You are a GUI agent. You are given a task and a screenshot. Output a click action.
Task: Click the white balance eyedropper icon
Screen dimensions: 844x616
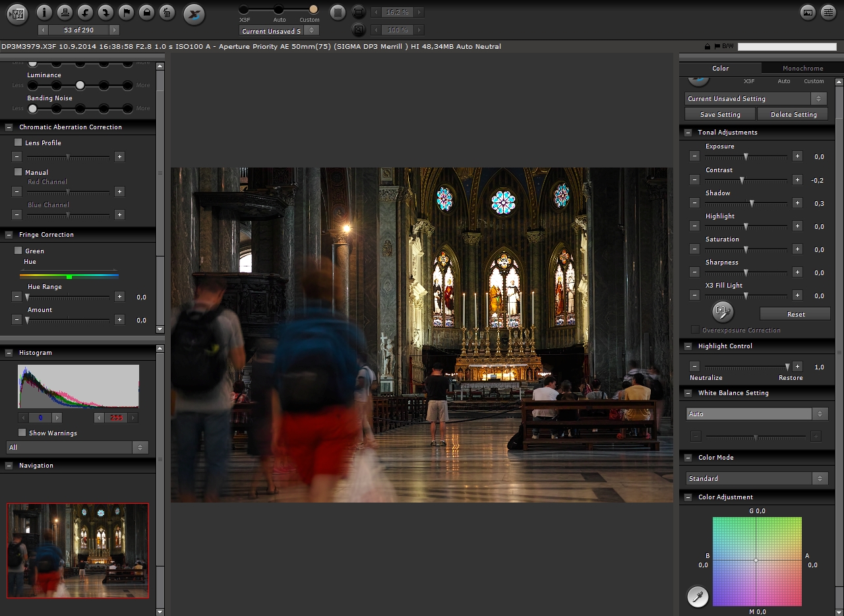click(x=697, y=596)
